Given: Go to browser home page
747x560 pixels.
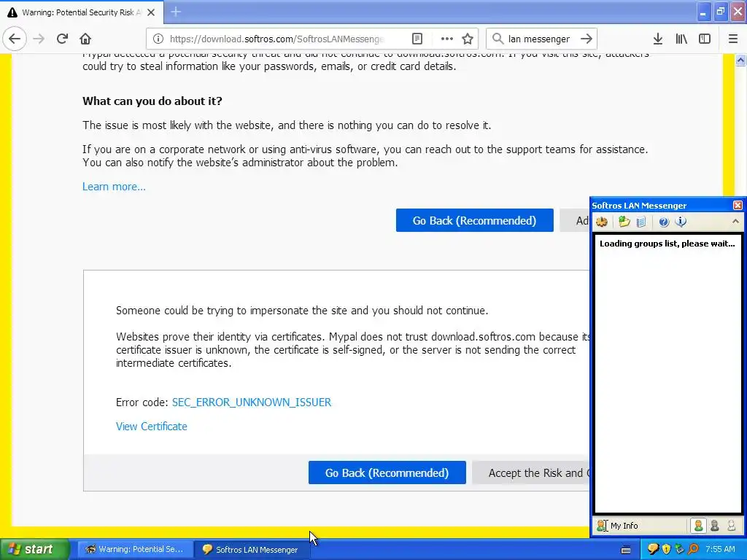Looking at the screenshot, I should click(85, 39).
